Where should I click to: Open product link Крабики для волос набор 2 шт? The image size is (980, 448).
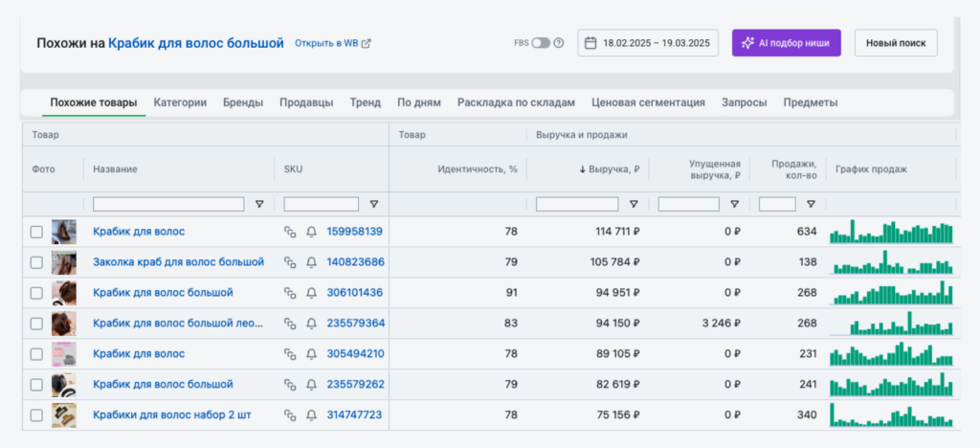coord(172,415)
